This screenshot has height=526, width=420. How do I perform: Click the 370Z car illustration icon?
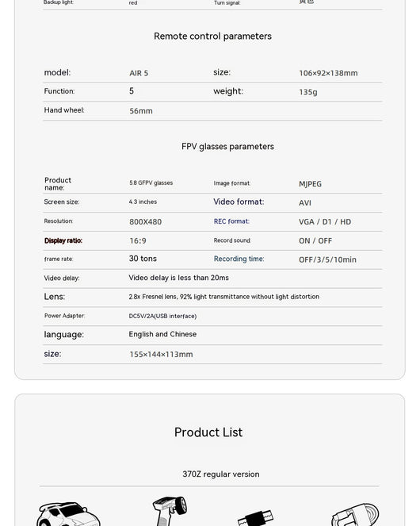68,514
